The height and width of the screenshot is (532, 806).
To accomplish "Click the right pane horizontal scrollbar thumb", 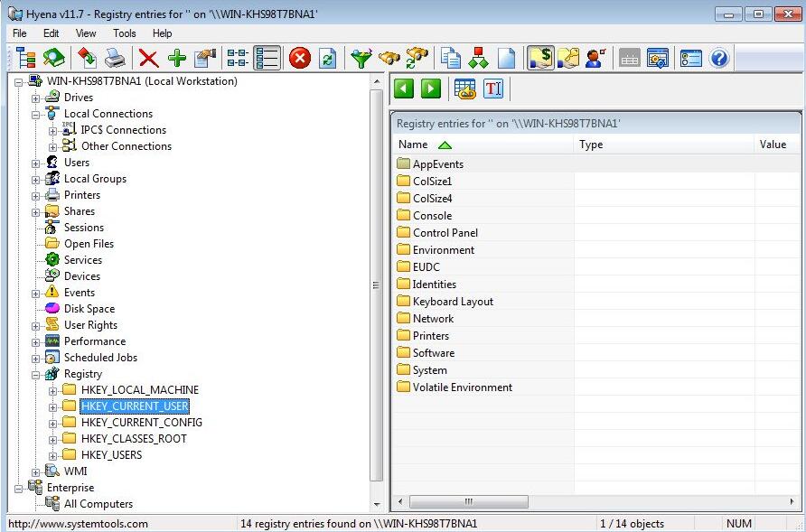I will click(468, 501).
